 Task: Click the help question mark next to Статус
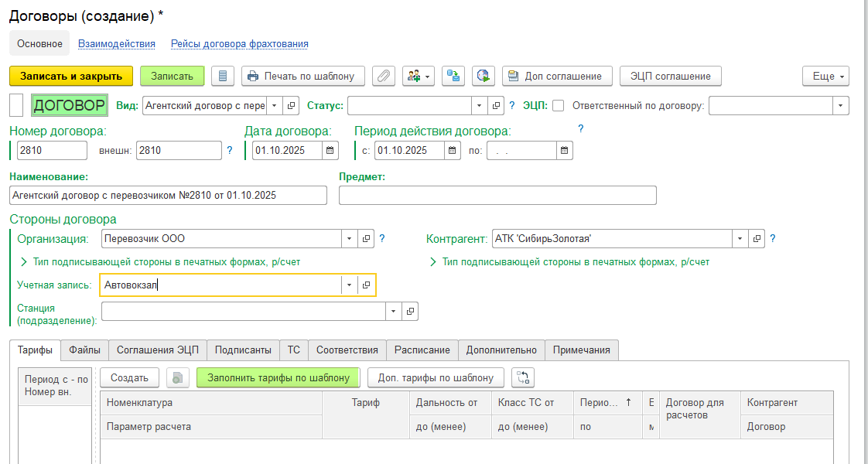pos(512,105)
